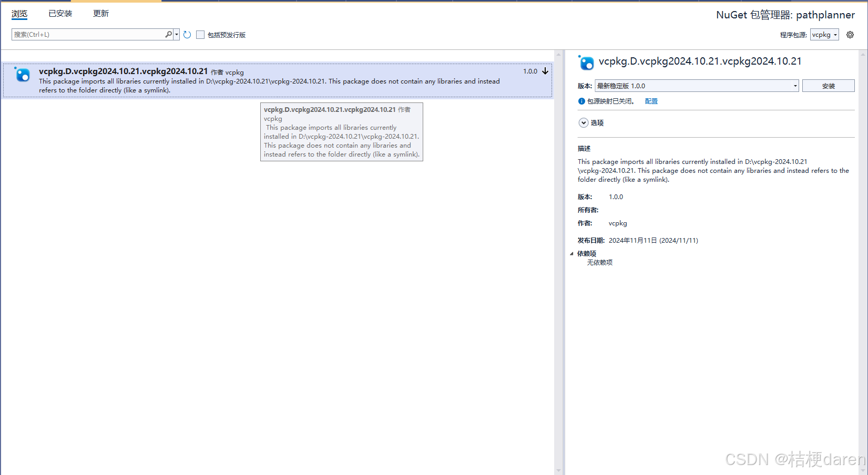The width and height of the screenshot is (868, 475).
Task: Collapse the 依赖项 tree node
Action: tap(572, 254)
